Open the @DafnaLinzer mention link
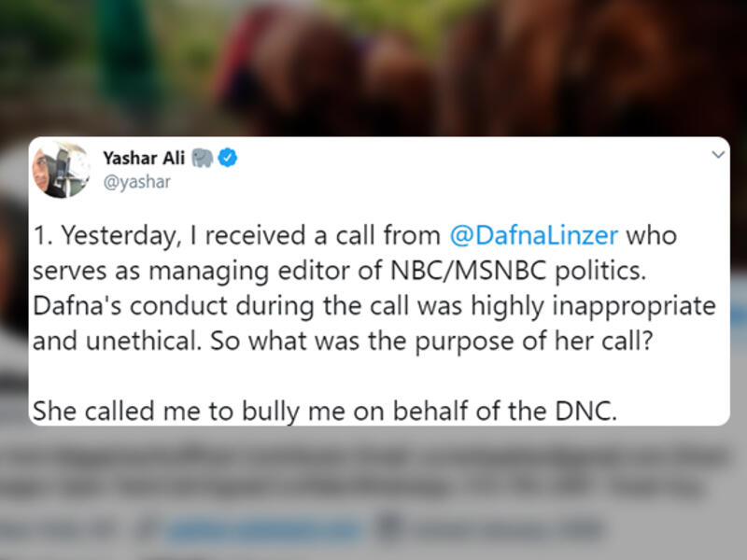 coord(533,235)
